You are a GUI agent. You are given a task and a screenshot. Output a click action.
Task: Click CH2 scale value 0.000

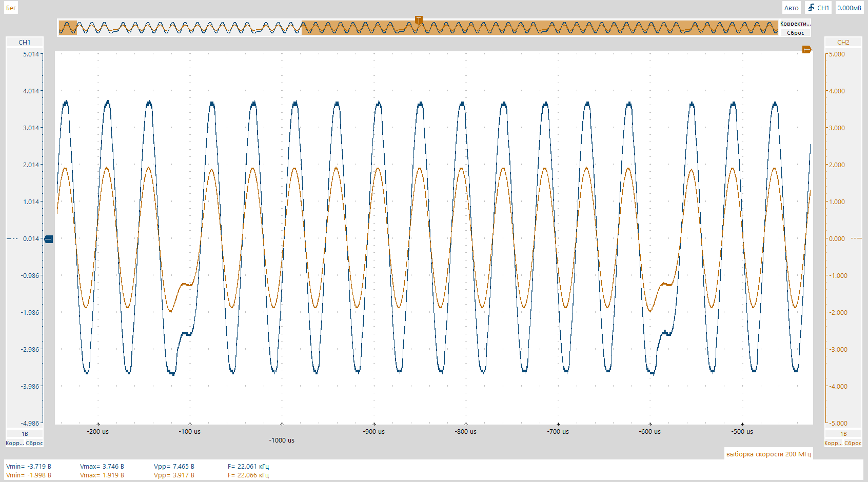point(837,238)
